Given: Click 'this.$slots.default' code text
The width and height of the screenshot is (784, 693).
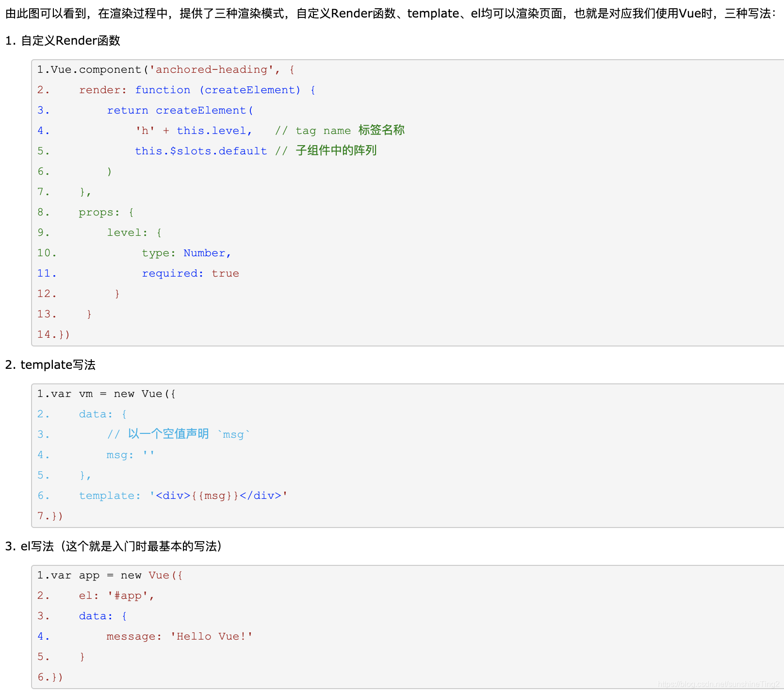Looking at the screenshot, I should [x=201, y=151].
